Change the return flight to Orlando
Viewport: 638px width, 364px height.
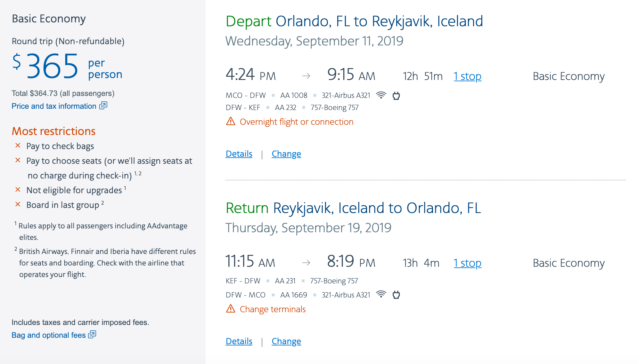286,341
